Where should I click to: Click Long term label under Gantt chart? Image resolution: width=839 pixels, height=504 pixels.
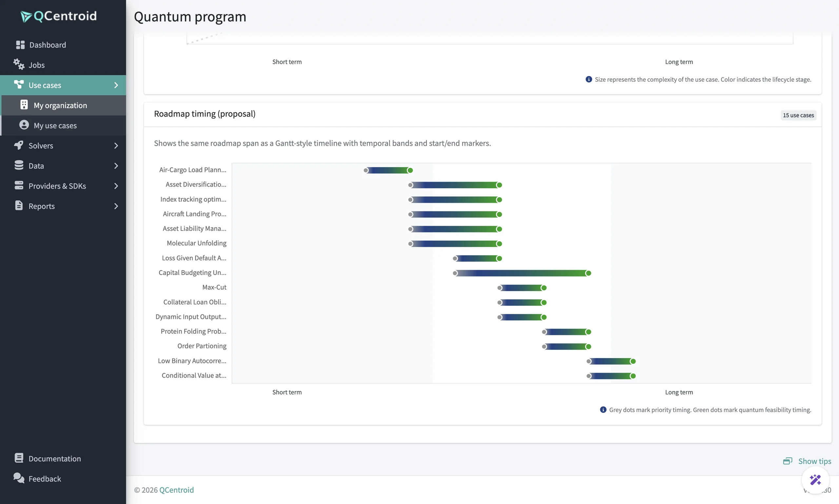pos(679,392)
